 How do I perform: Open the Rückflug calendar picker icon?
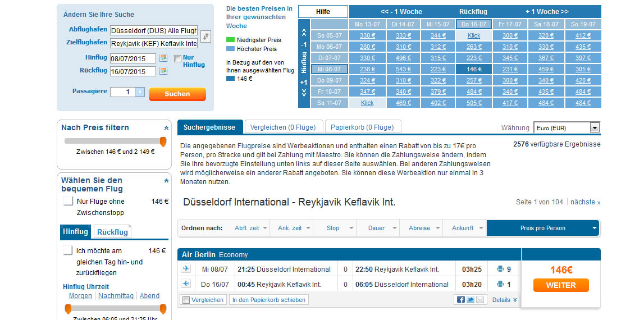coord(163,71)
